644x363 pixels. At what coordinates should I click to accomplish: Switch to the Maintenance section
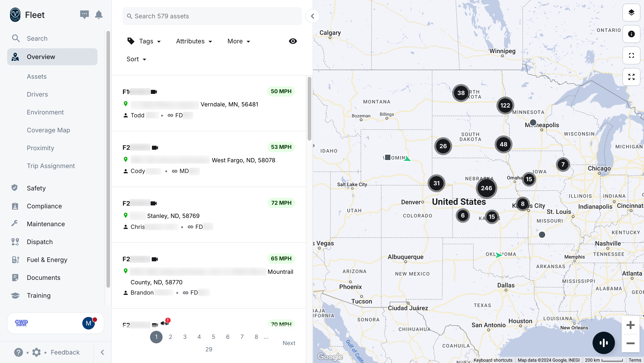[46, 224]
